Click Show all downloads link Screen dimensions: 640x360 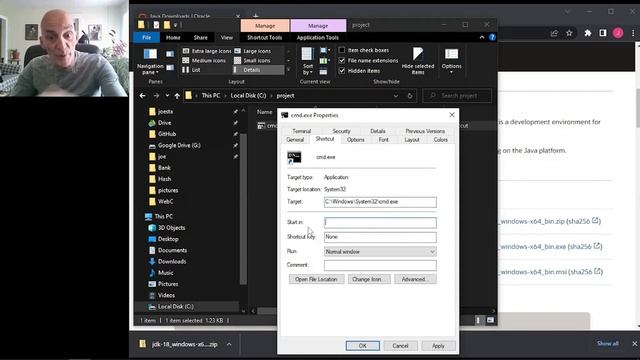pyautogui.click(x=607, y=344)
